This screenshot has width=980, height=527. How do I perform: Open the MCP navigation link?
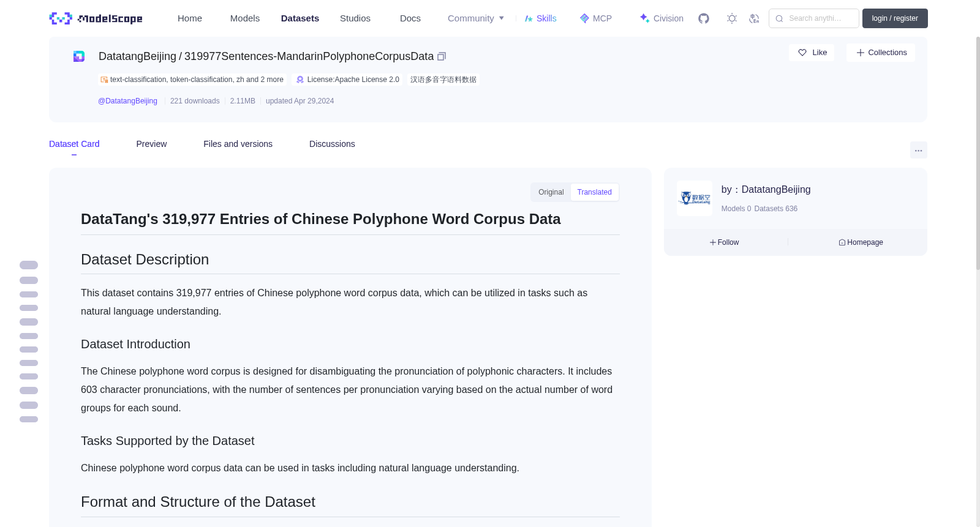[595, 18]
